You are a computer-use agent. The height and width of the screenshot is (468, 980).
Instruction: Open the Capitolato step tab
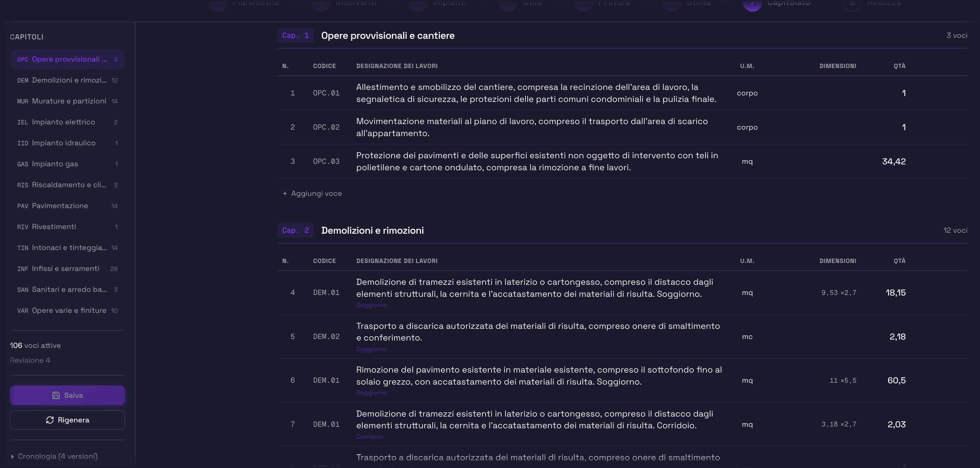coord(788,3)
